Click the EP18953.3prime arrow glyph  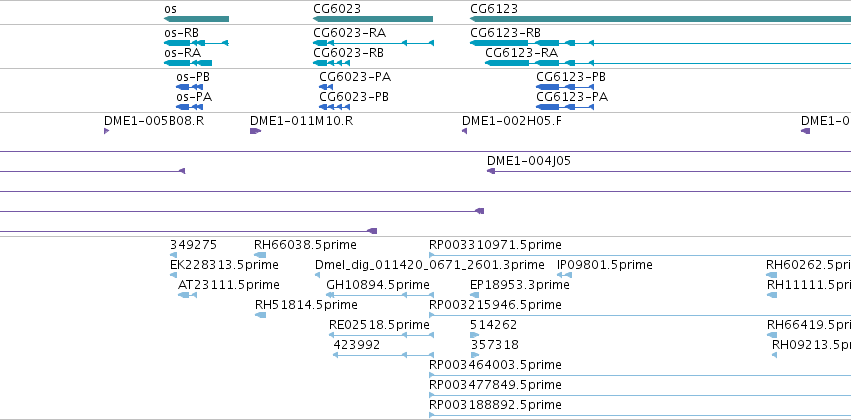click(x=474, y=295)
